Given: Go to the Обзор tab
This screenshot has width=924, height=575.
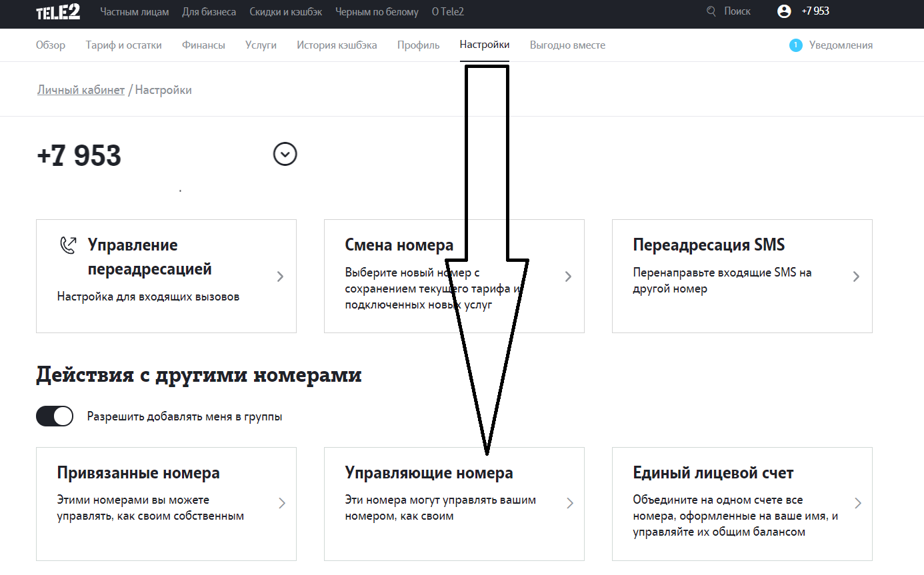Looking at the screenshot, I should [x=51, y=45].
